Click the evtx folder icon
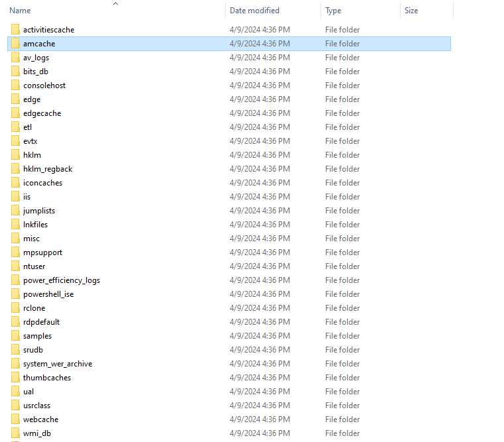Screen dimensions: 504x442 click(x=15, y=141)
